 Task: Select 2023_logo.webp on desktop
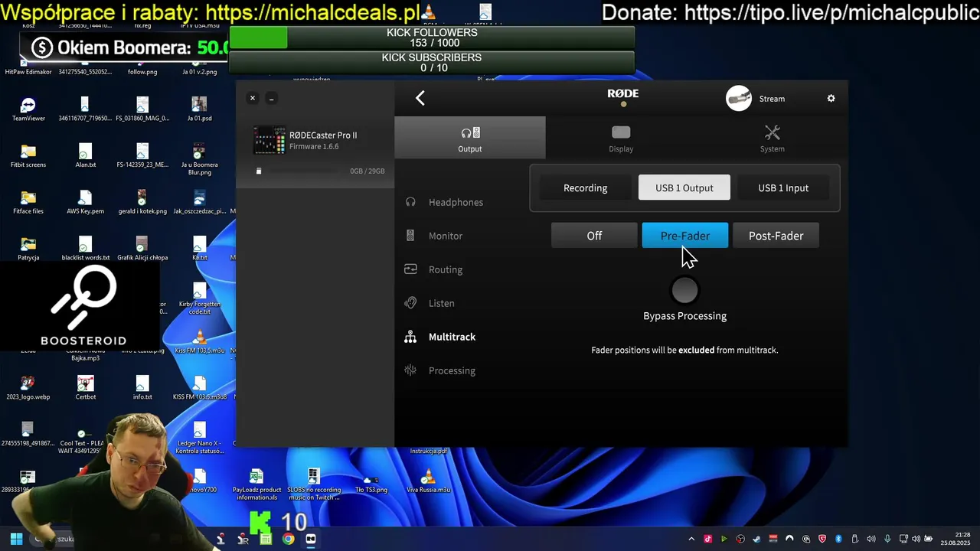[x=28, y=388]
